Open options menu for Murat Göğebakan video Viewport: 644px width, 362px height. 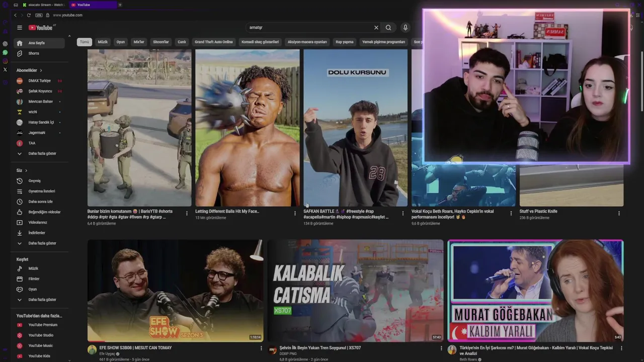(x=621, y=348)
